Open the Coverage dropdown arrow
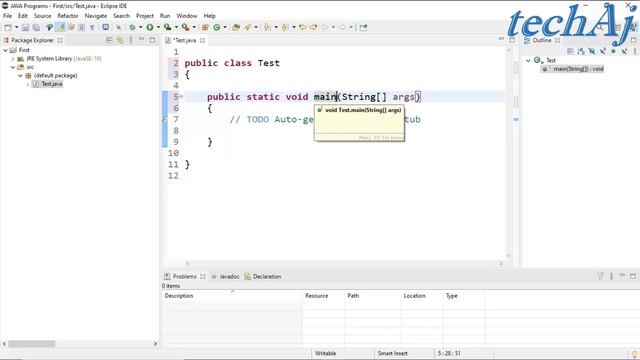Viewport: 640px width, 360px height. (176, 27)
